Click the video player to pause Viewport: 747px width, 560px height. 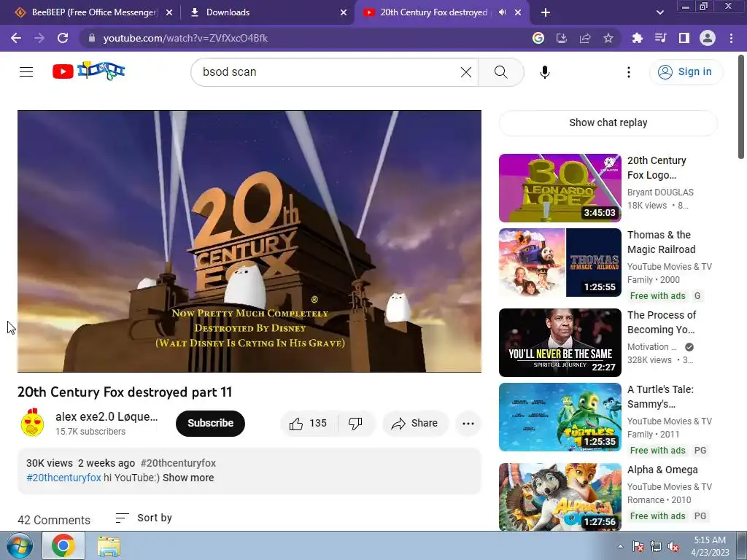tap(249, 241)
